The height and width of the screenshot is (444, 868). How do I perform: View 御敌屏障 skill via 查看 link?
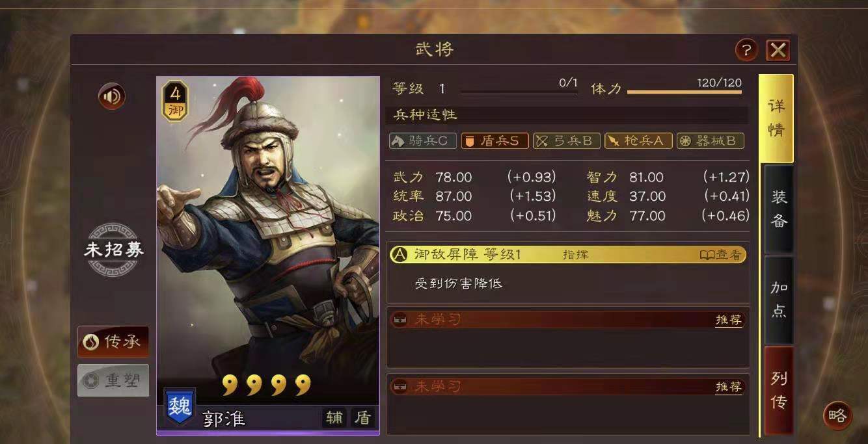(x=720, y=255)
